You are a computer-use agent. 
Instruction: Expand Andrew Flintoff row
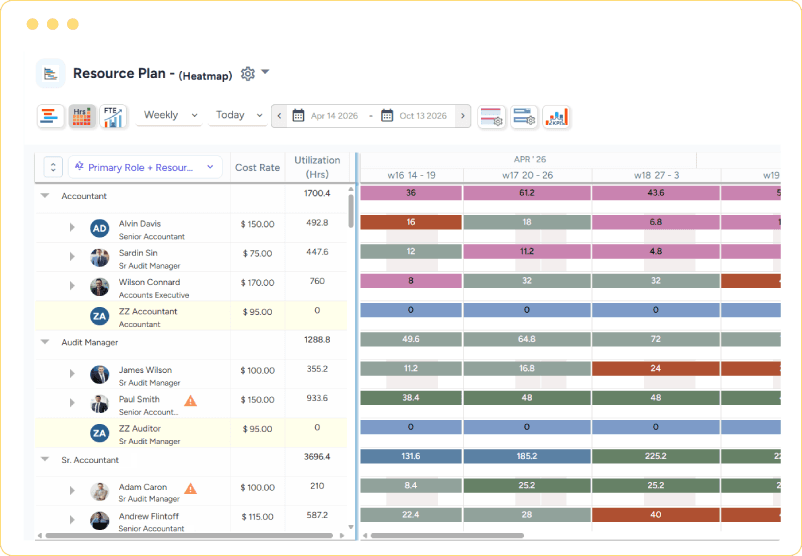[x=72, y=520]
